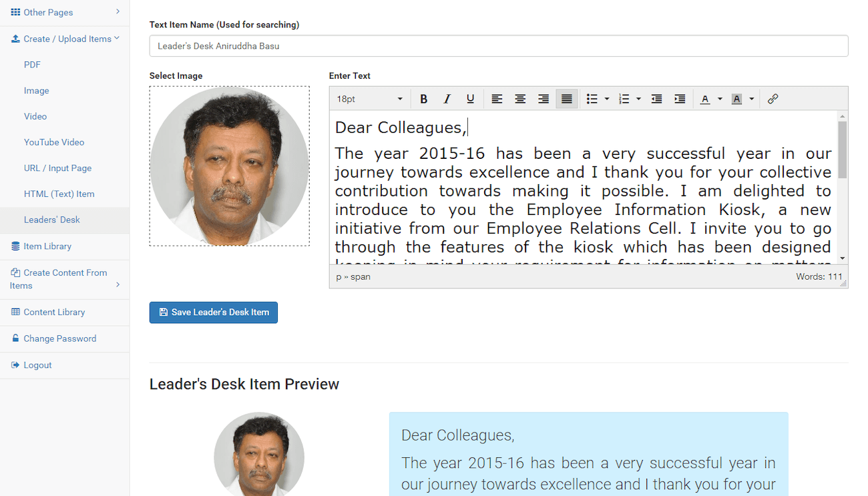Open the 18pt font size dropdown
868x496 pixels.
click(369, 99)
